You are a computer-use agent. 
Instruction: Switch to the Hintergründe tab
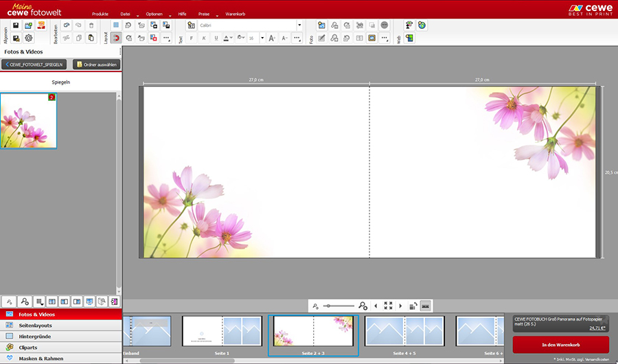point(34,337)
